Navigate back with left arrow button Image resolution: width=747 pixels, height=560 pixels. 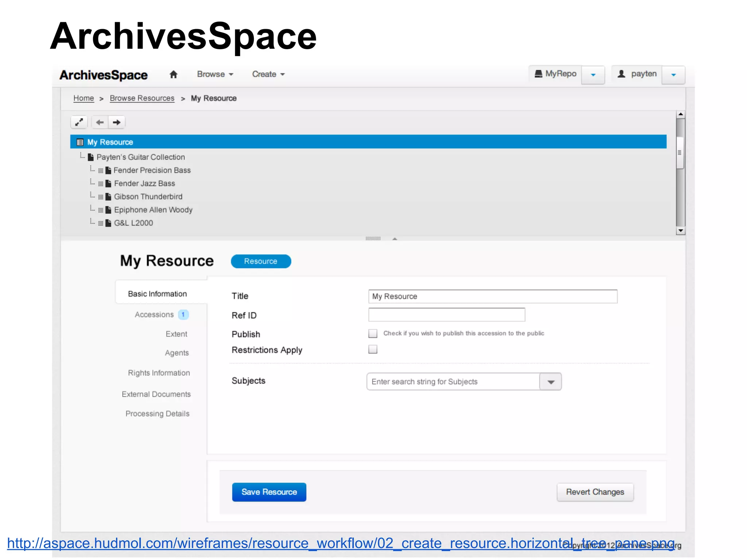(x=100, y=122)
